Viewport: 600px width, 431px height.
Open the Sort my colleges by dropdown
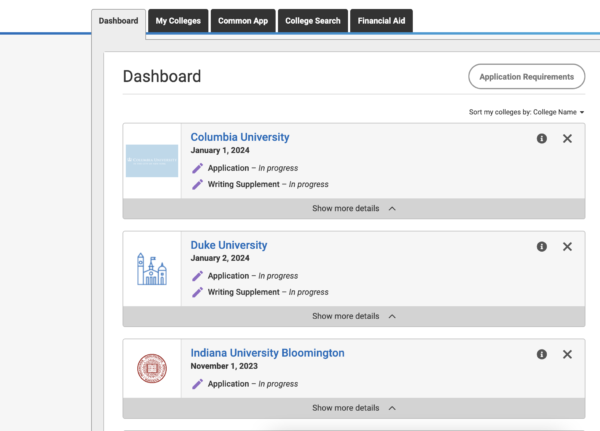coord(526,112)
